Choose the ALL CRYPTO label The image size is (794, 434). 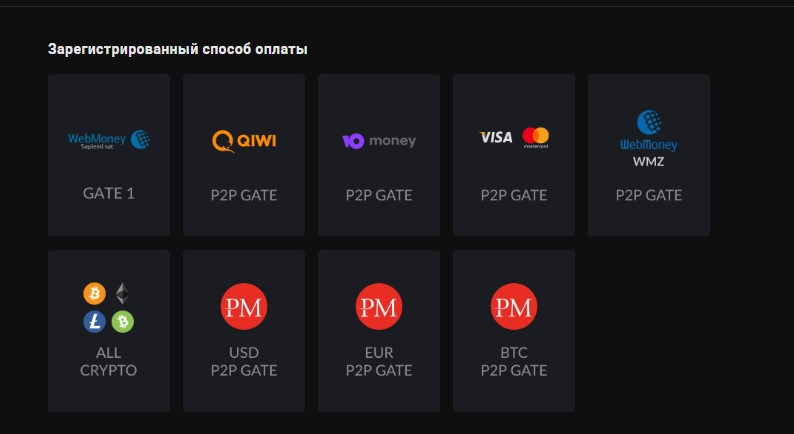click(109, 362)
